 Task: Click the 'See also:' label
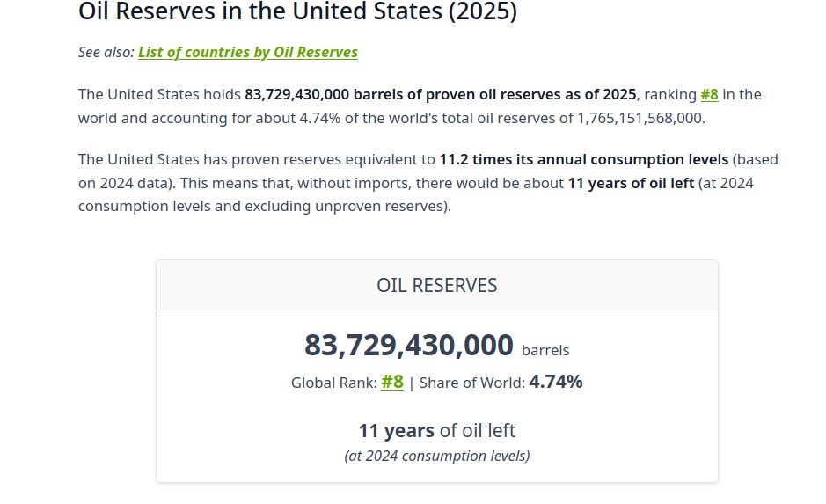point(106,52)
